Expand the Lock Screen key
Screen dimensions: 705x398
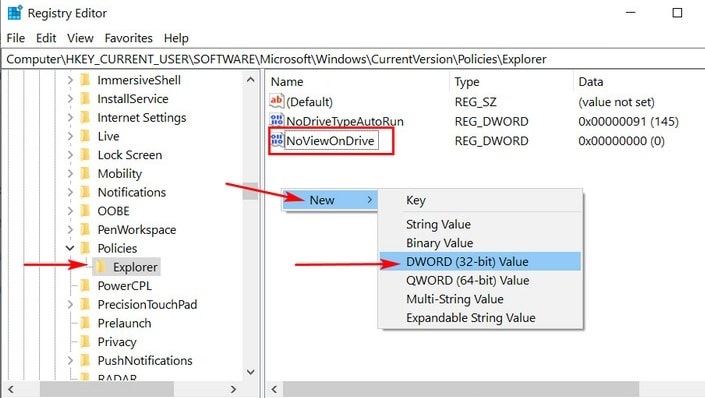tap(70, 155)
